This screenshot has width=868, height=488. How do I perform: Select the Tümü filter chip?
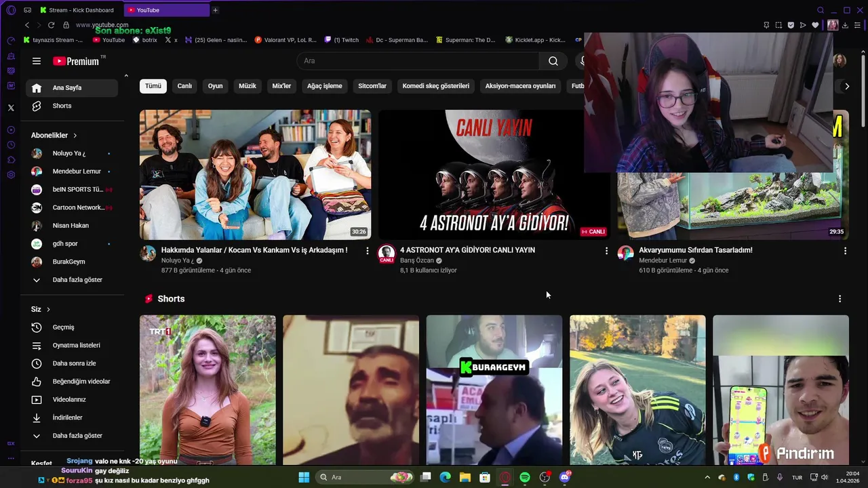(153, 86)
